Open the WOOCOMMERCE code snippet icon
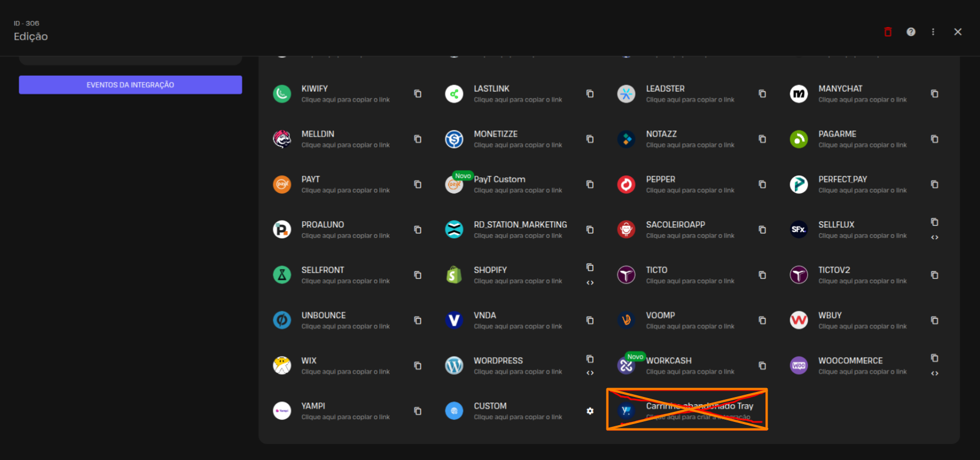This screenshot has width=980, height=460. (x=935, y=373)
